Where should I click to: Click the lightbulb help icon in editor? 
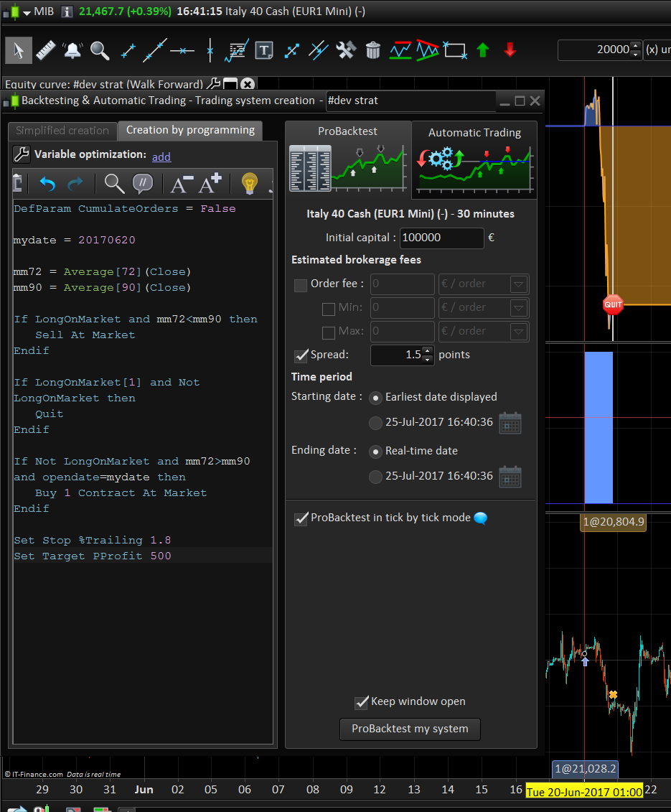coord(249,184)
